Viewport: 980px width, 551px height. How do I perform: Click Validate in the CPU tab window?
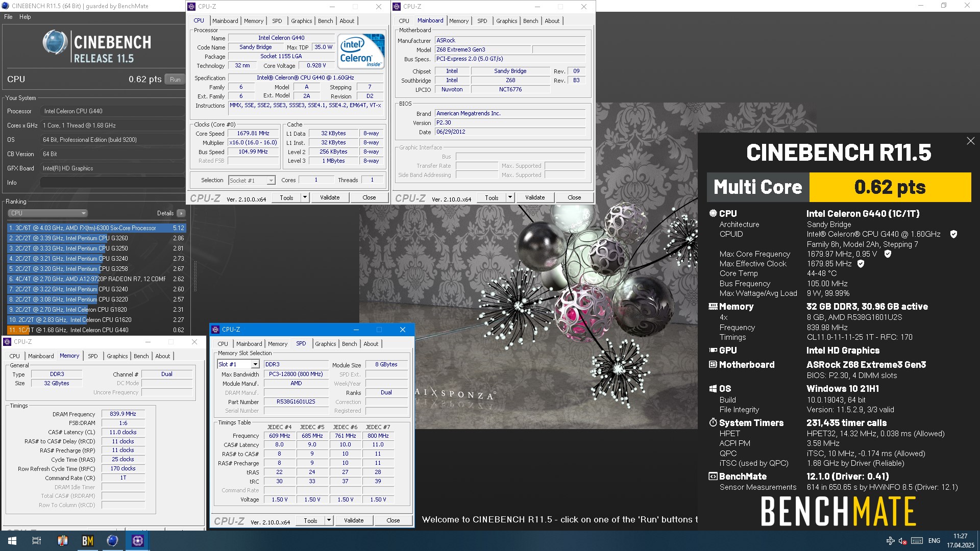click(330, 197)
